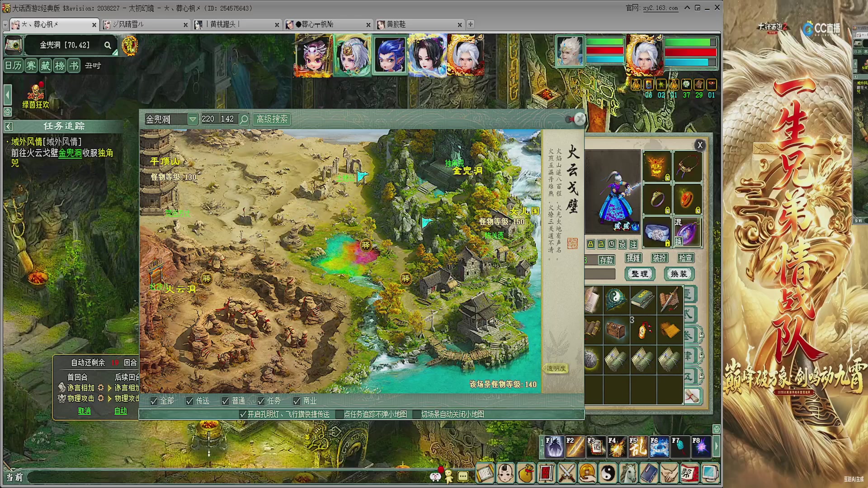This screenshot has height=488, width=868.
Task: Click the 高级搜索 advanced search button
Action: point(272,119)
